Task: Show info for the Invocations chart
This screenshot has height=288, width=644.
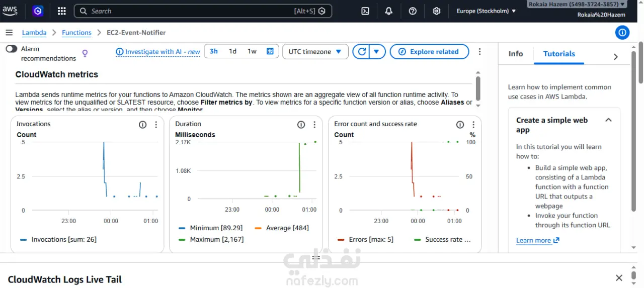Action: click(x=142, y=125)
